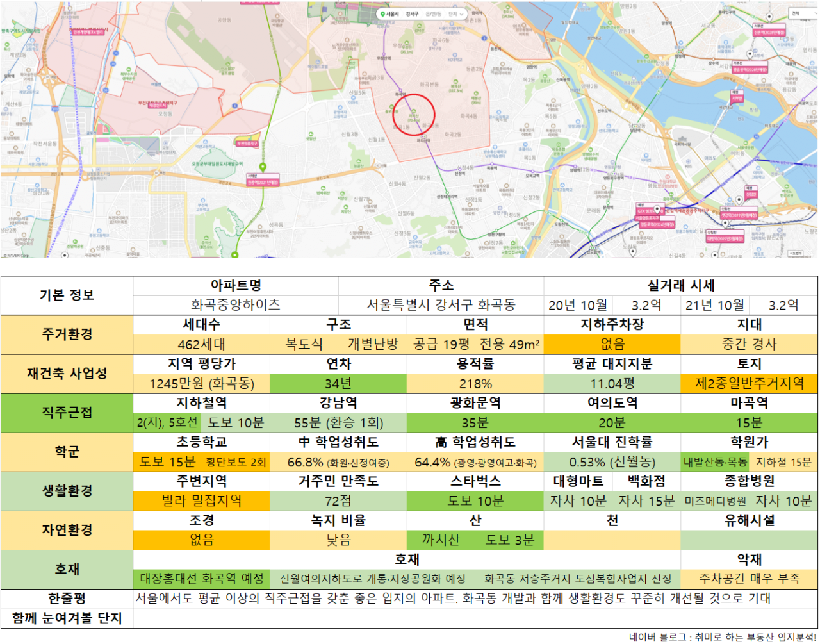This screenshot has height=644, width=820.
Task: Open the 단지 dropdown in location bar
Action: (456, 13)
